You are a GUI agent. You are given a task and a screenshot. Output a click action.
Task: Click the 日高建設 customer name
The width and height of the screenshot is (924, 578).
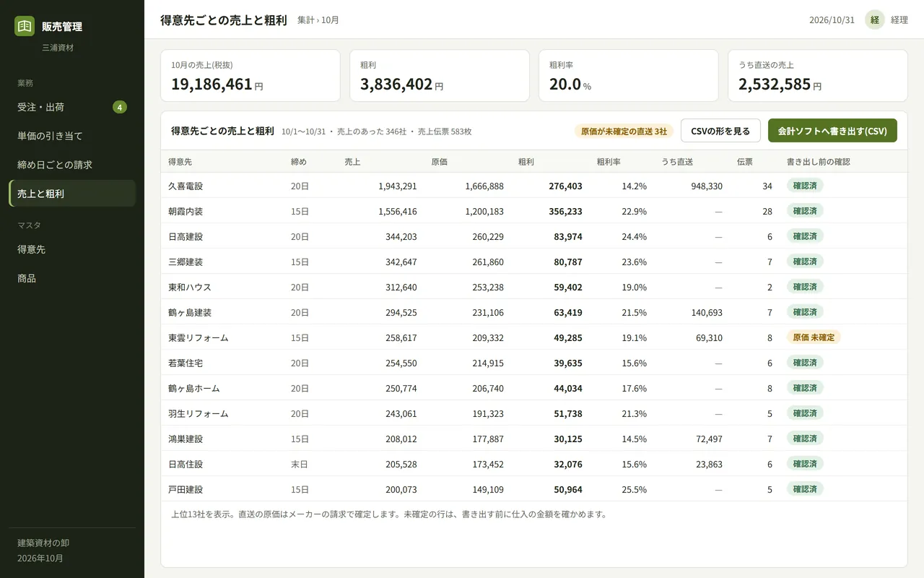coord(186,236)
